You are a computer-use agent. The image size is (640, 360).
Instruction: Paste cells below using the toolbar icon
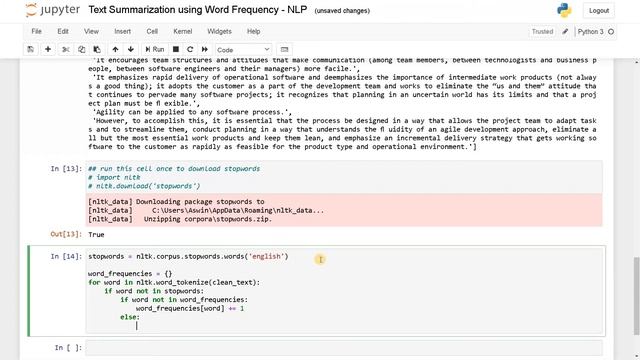97,49
